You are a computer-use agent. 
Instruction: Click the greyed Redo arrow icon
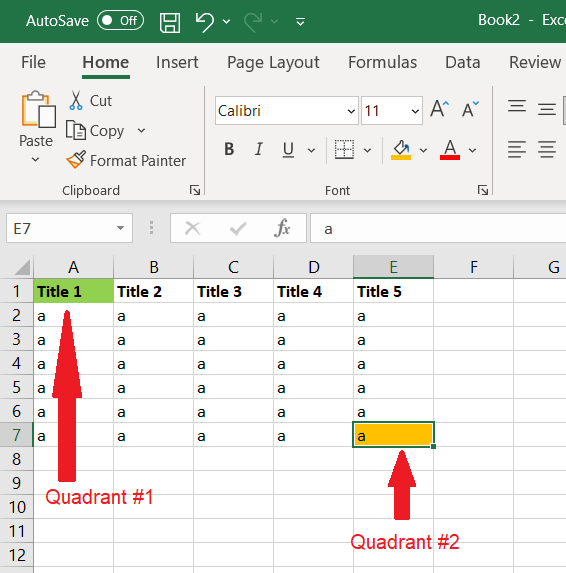[x=253, y=22]
